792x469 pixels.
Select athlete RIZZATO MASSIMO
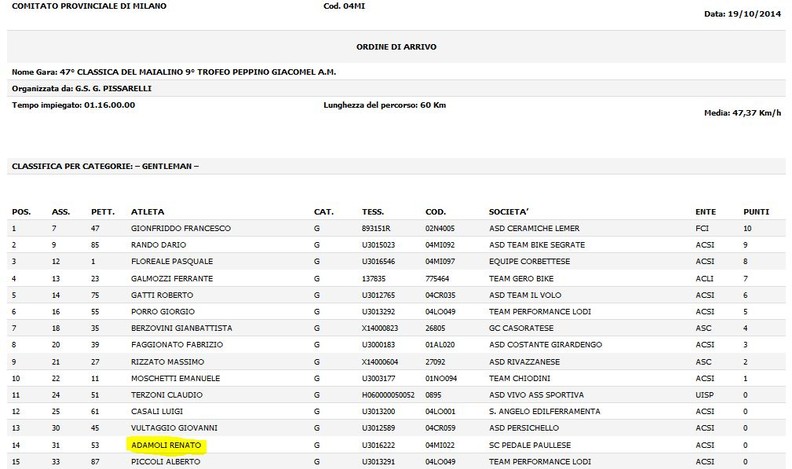168,362
